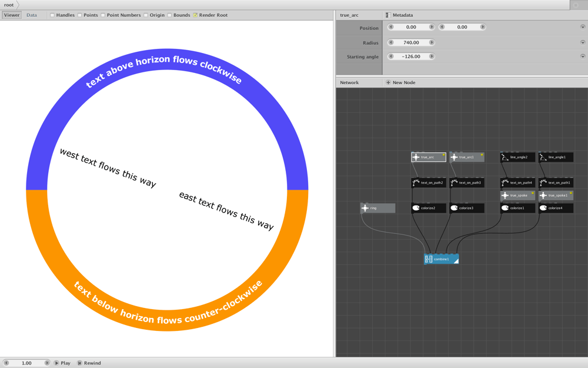Select the colorize4 node
The width and height of the screenshot is (588, 368).
(556, 208)
